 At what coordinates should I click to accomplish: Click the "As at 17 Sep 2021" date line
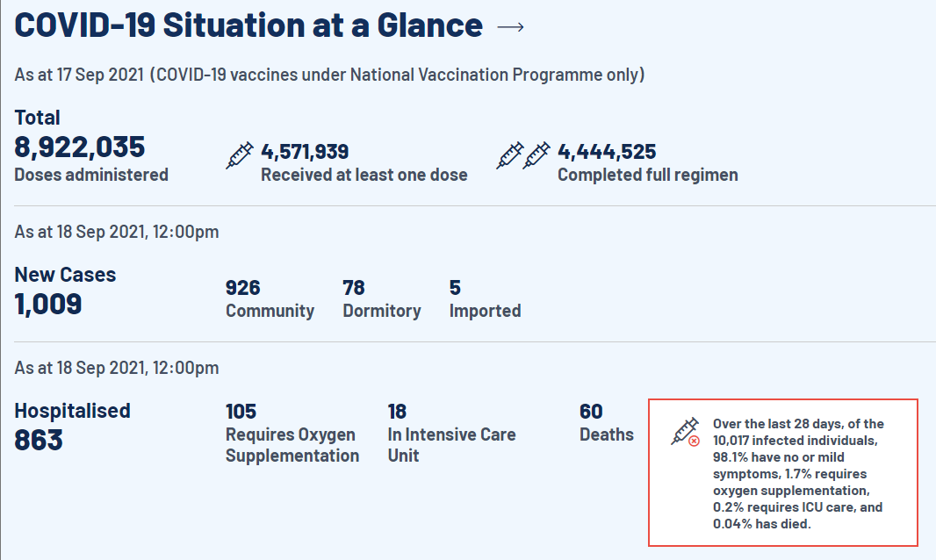[x=329, y=75]
